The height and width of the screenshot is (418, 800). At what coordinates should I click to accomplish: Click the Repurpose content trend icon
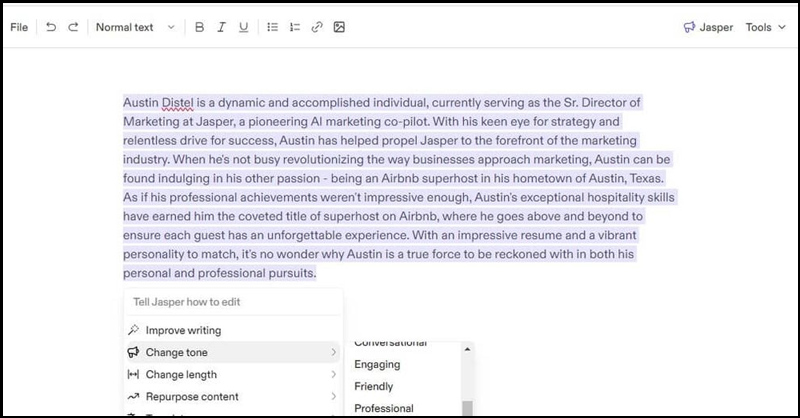(x=133, y=396)
